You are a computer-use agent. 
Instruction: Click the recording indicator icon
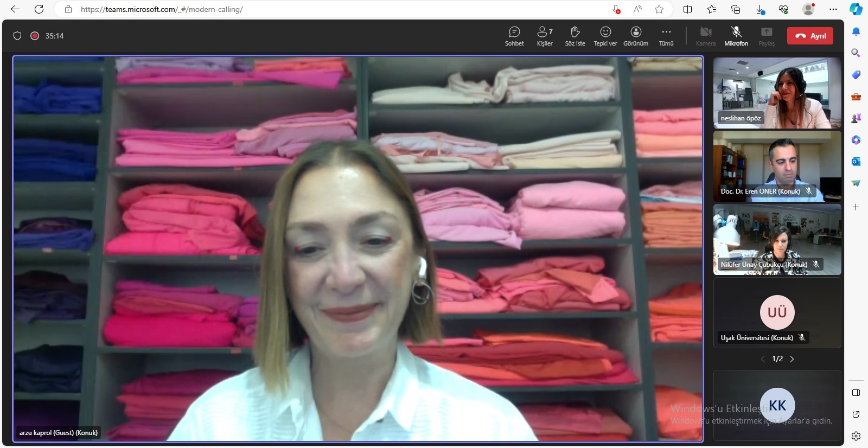(x=35, y=36)
